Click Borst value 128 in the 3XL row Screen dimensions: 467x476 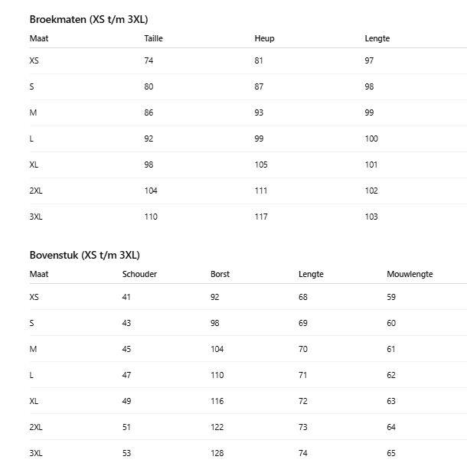[x=217, y=453]
